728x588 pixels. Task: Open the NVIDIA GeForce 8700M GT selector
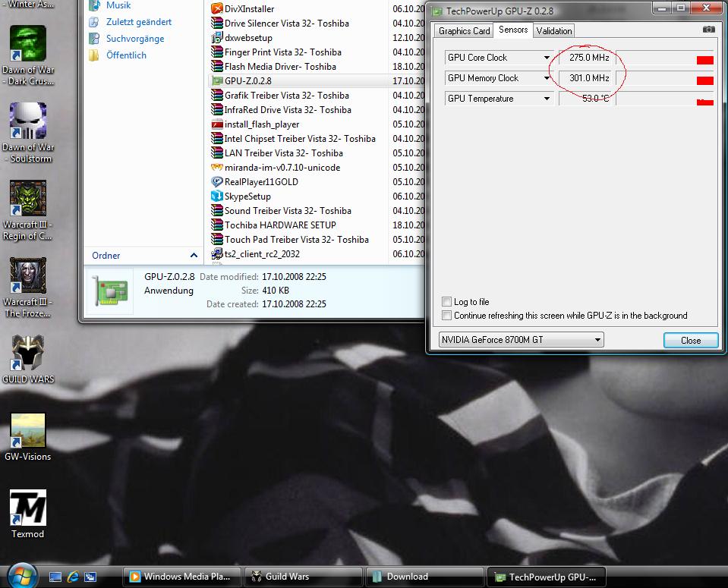(521, 340)
